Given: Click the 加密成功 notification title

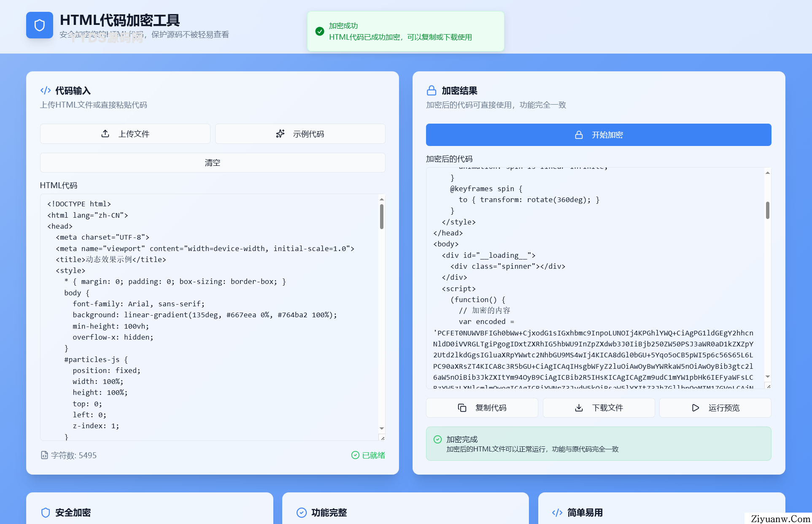Looking at the screenshot, I should point(343,26).
